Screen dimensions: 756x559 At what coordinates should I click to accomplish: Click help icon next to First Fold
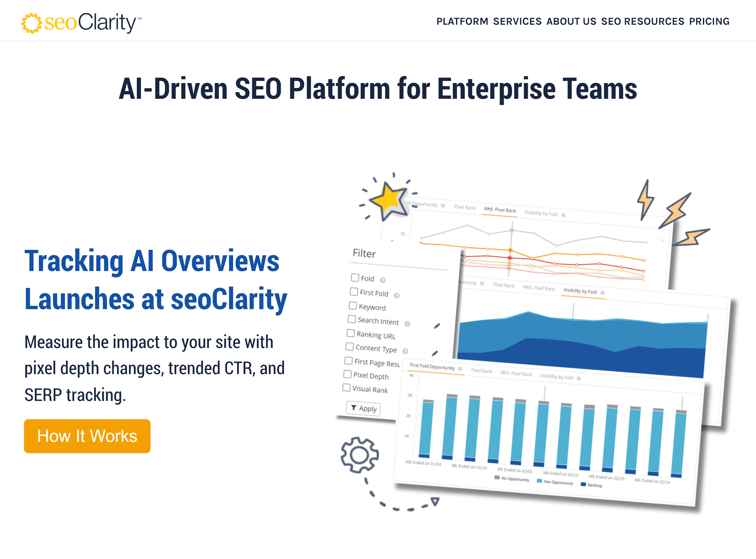pyautogui.click(x=396, y=296)
